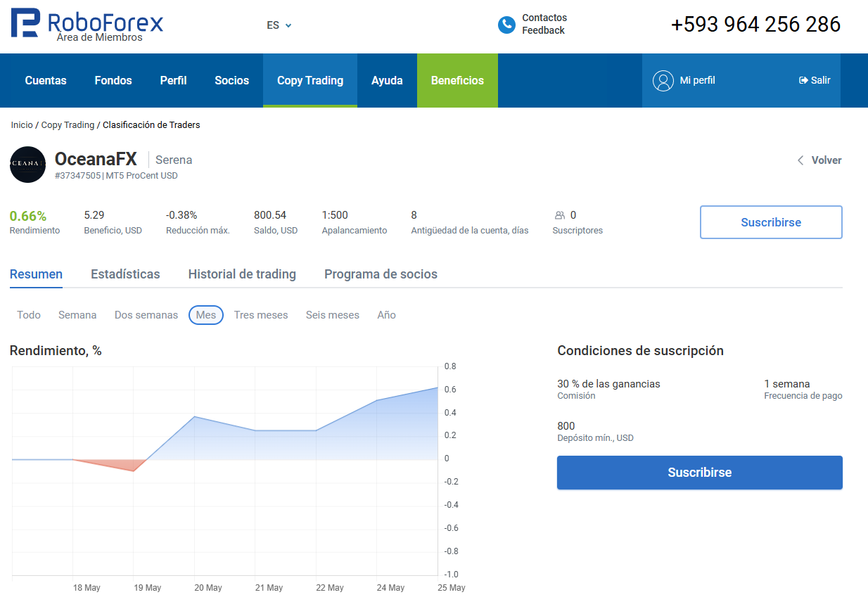Viewport: 868px width, 609px height.
Task: Open the green Beneficios menu
Action: [x=457, y=81]
